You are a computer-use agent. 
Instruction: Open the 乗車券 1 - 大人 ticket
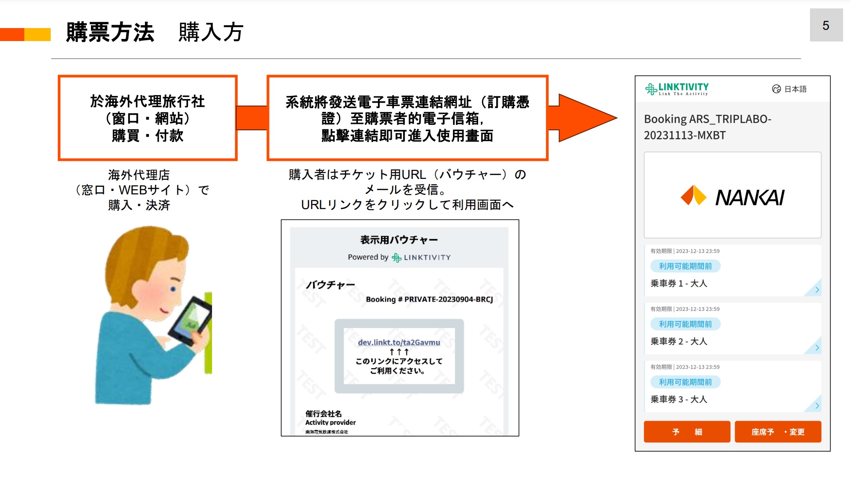[732, 271]
